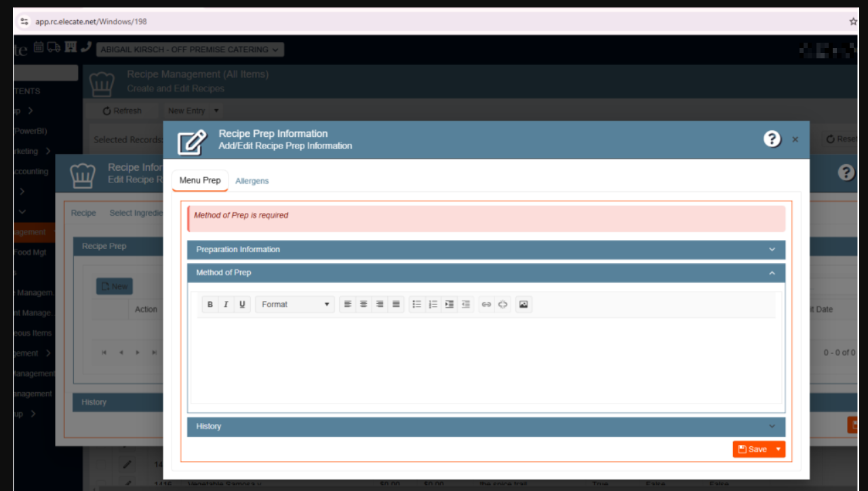Viewport: 868px width, 491px height.
Task: Align text left in editor
Action: pyautogui.click(x=347, y=305)
